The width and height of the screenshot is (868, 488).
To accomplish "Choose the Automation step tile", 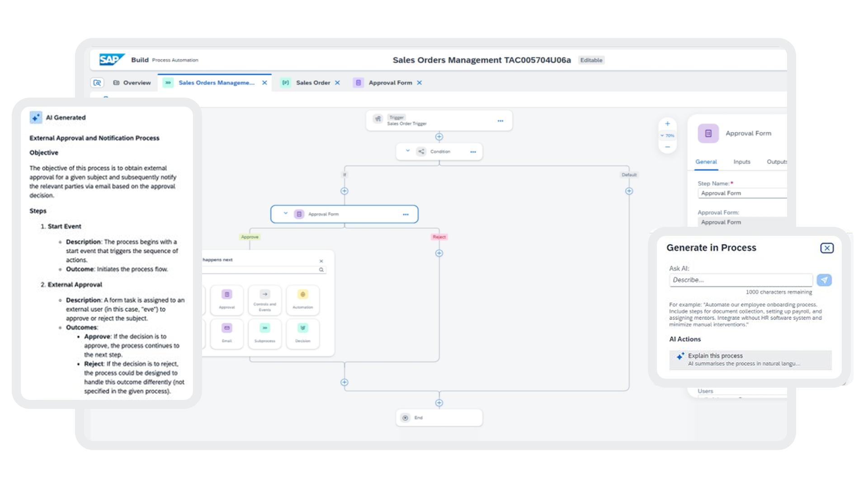I will 302,300.
